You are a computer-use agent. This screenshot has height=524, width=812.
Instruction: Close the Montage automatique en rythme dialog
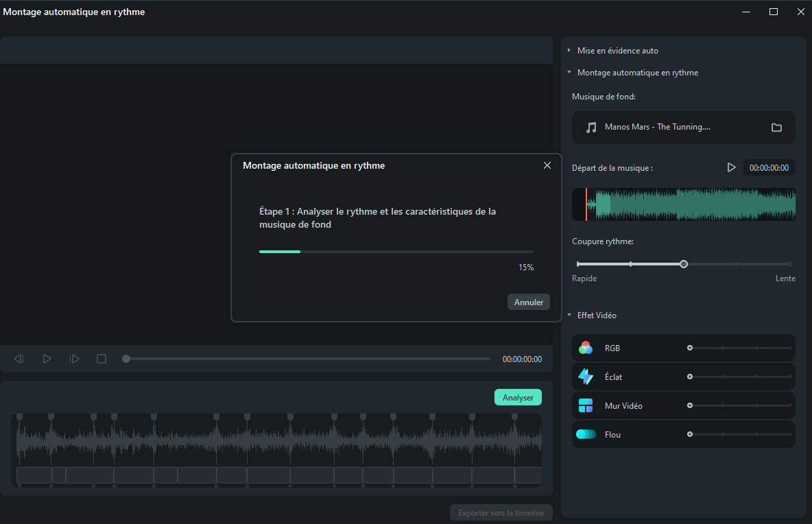547,165
